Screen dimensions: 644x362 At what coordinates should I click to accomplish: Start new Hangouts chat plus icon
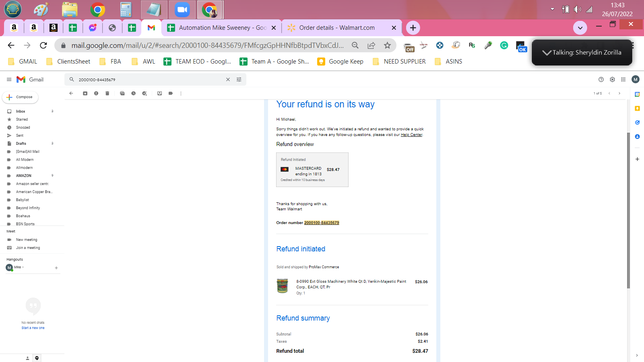coord(56,268)
